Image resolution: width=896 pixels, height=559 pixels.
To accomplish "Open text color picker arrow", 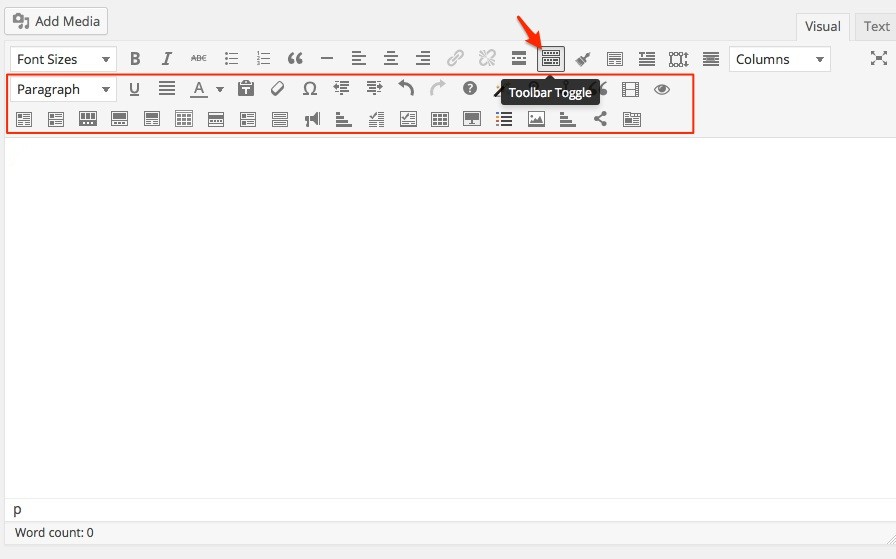I will coord(220,89).
